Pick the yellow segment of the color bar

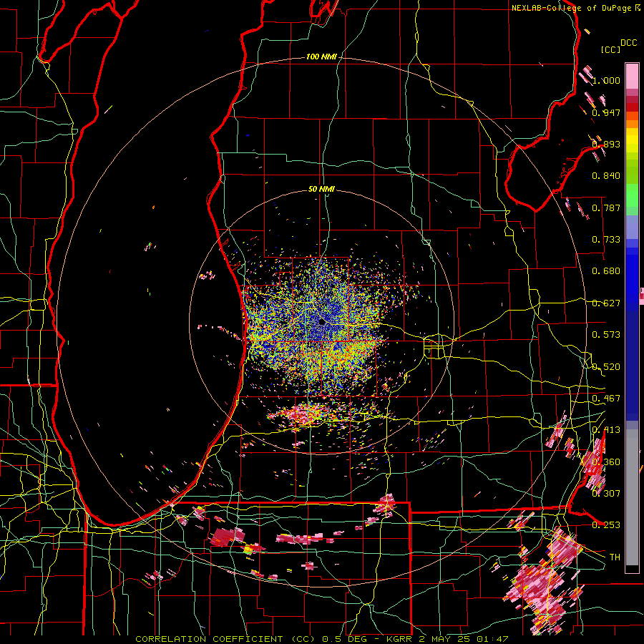click(x=632, y=141)
